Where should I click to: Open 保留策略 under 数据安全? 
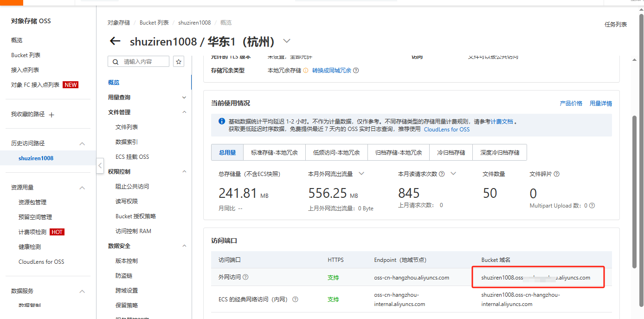pyautogui.click(x=127, y=306)
